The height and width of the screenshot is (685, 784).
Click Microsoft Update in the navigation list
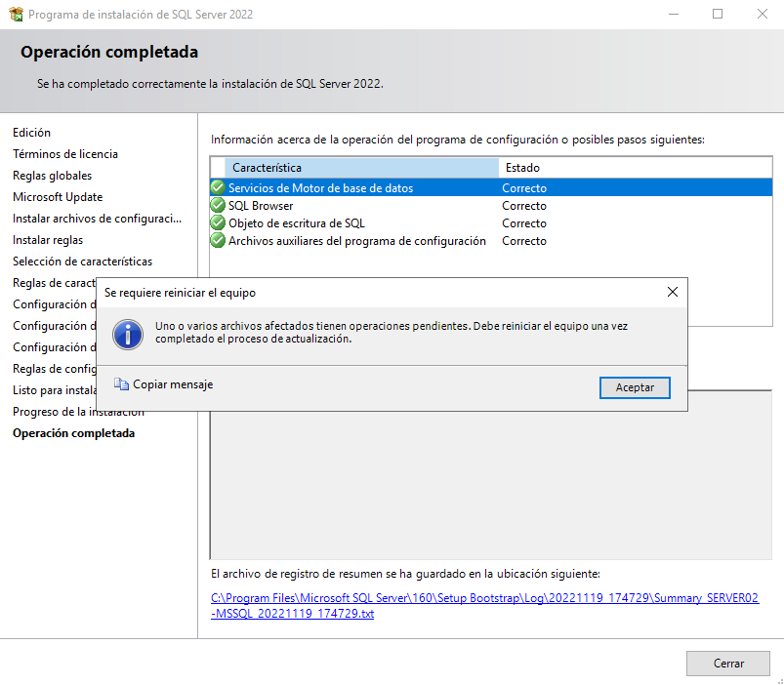click(x=57, y=196)
